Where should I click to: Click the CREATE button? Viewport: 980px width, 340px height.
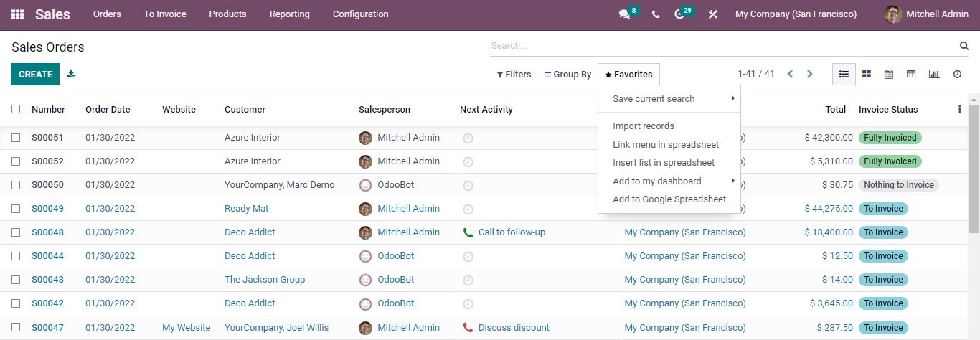click(x=35, y=74)
